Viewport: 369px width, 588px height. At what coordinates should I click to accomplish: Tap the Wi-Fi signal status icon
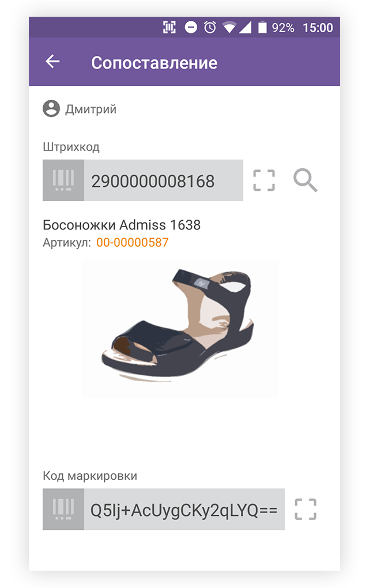tap(229, 27)
